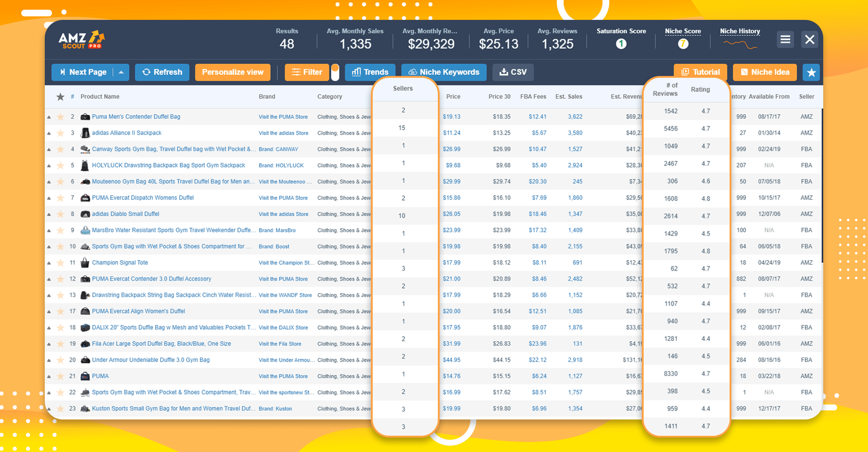Viewport: 868px width, 452px height.
Task: Open the Niche Idea tool
Action: [x=764, y=72]
